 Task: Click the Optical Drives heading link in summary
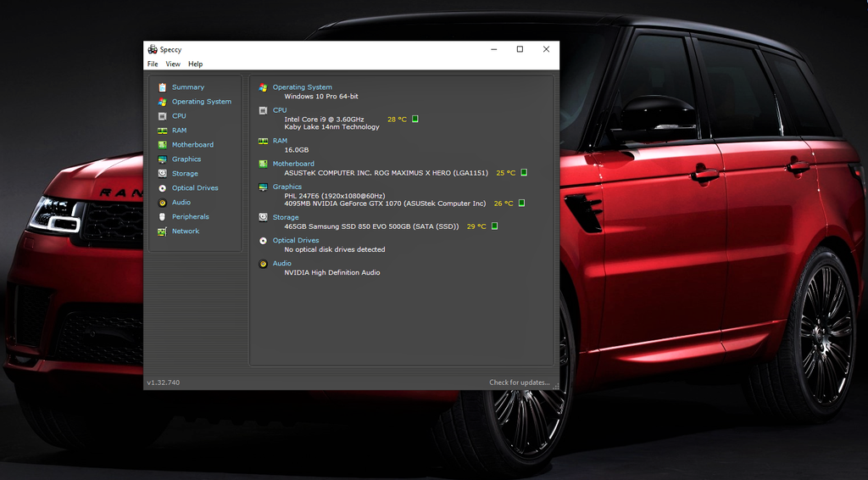(x=296, y=240)
